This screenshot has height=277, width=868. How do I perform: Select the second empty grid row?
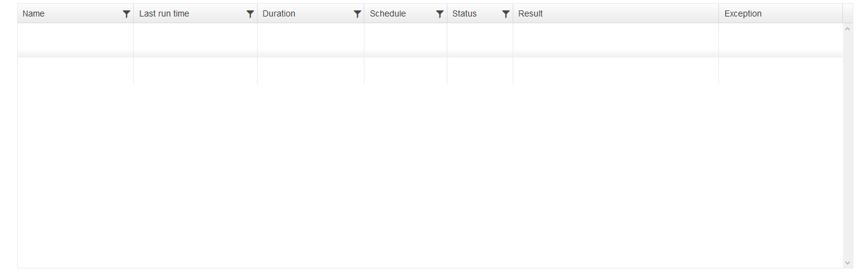click(75, 71)
